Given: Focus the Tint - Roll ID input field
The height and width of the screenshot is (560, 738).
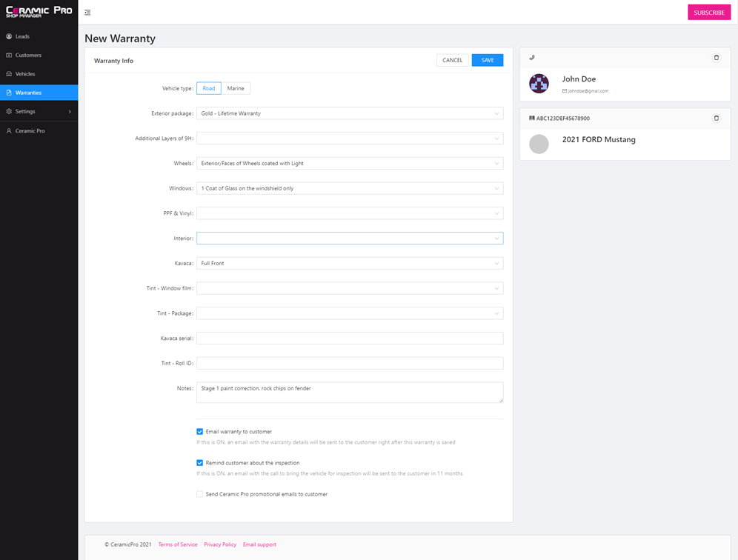Looking at the screenshot, I should [x=350, y=363].
